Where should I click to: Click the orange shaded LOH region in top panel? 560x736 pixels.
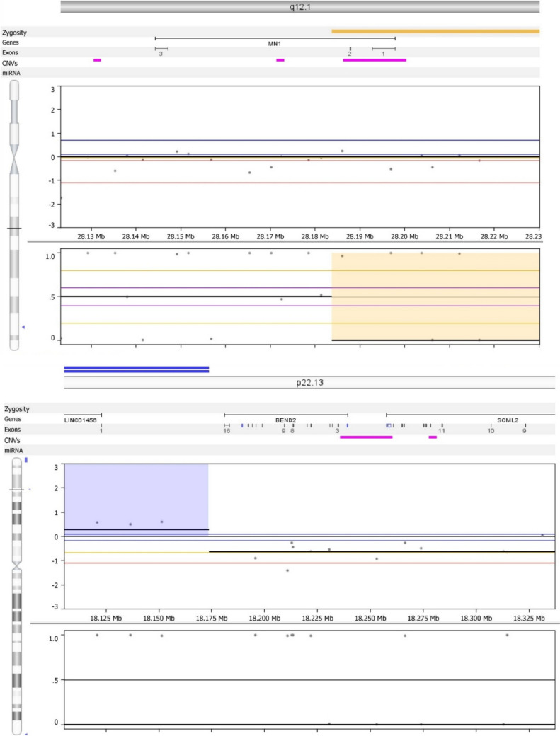click(435, 297)
